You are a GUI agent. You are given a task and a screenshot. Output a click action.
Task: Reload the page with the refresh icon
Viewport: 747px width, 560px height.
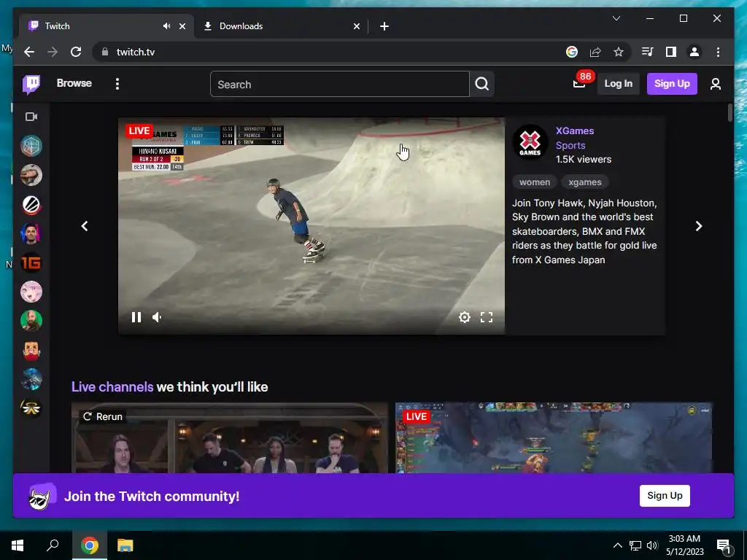pos(76,52)
